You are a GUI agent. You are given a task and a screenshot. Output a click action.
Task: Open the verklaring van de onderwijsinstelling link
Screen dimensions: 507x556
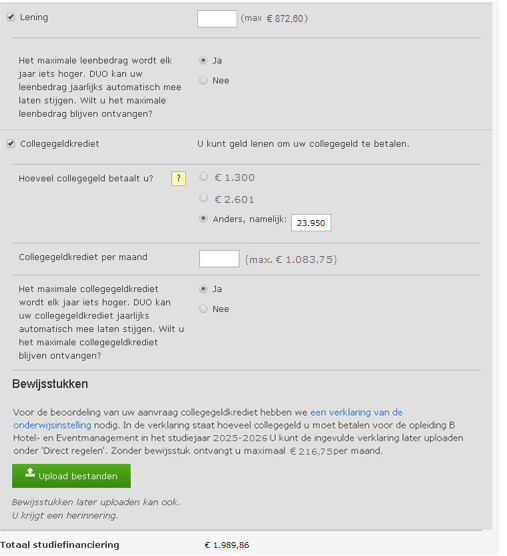pyautogui.click(x=208, y=419)
